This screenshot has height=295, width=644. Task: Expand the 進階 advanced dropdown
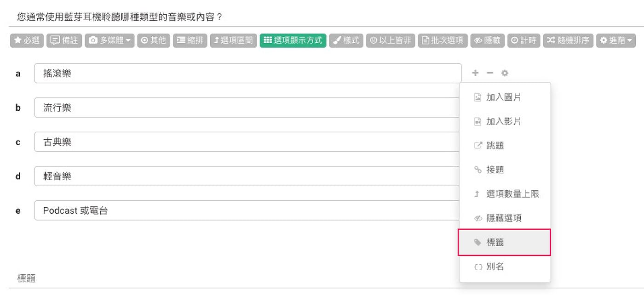pyautogui.click(x=615, y=40)
